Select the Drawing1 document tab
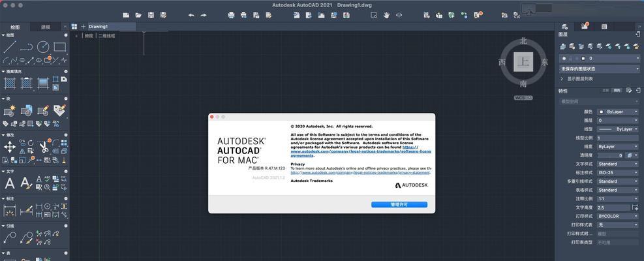The image size is (644, 261). tap(112, 26)
